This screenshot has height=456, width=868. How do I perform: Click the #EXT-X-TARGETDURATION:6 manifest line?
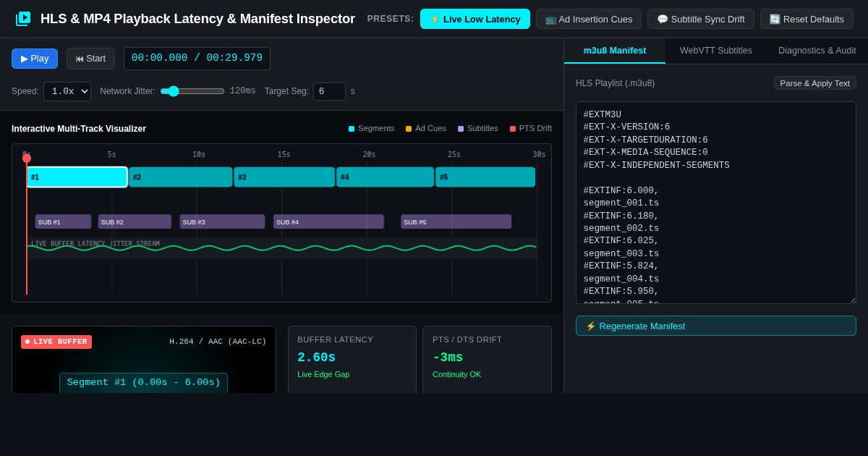(x=646, y=140)
